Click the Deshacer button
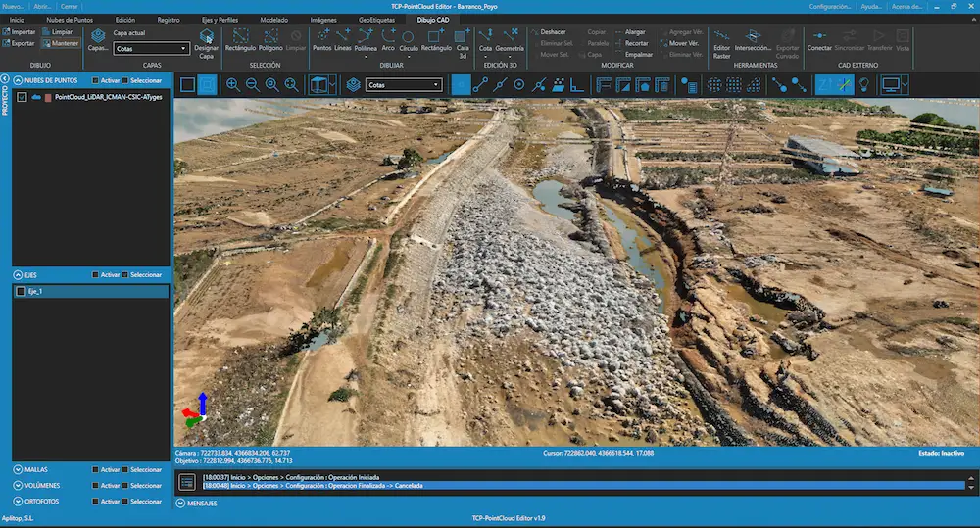This screenshot has width=980, height=528. (548, 32)
